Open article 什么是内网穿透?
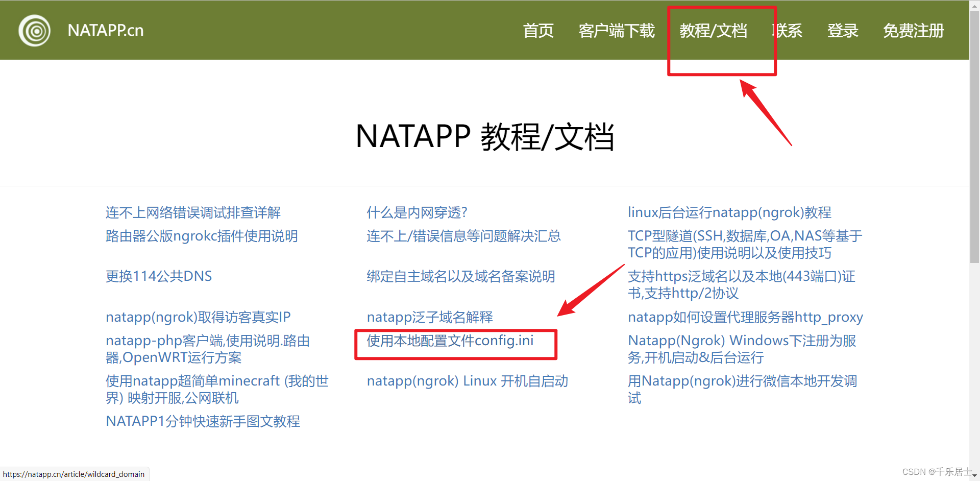The width and height of the screenshot is (980, 481). pyautogui.click(x=416, y=212)
